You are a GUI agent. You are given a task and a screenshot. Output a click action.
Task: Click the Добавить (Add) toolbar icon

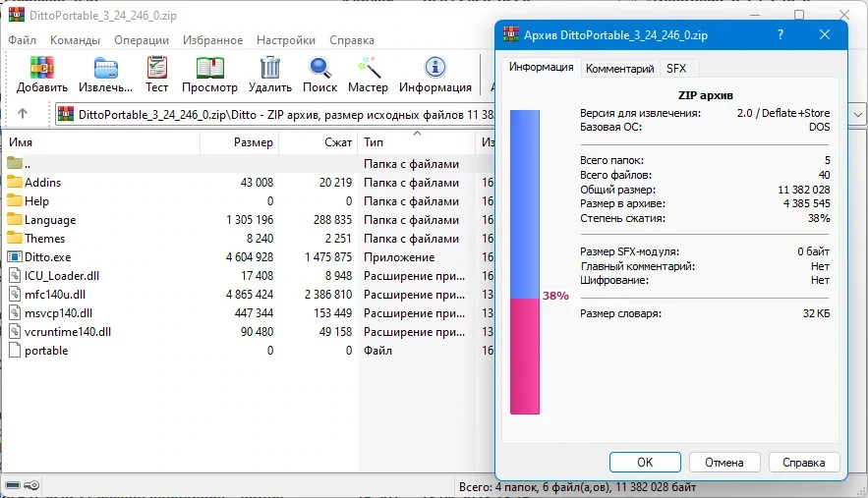coord(42,68)
